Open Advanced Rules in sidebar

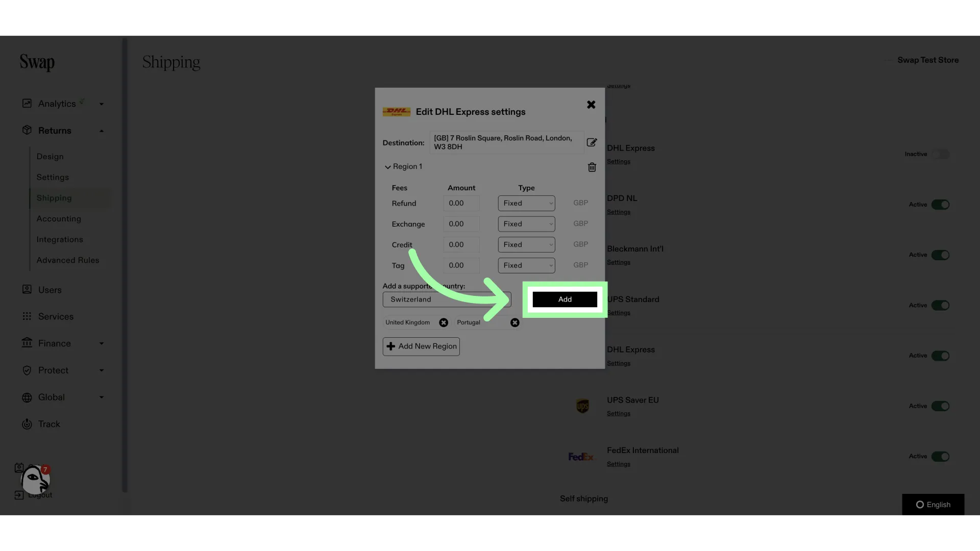pos(68,260)
